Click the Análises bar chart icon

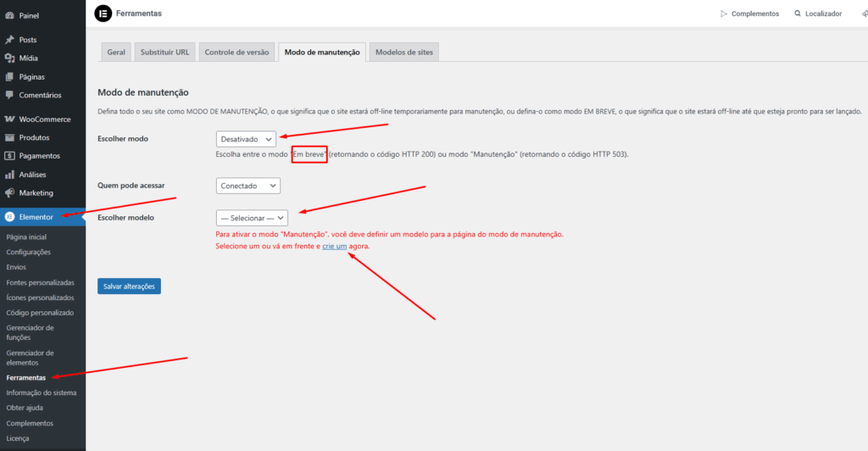tap(9, 175)
